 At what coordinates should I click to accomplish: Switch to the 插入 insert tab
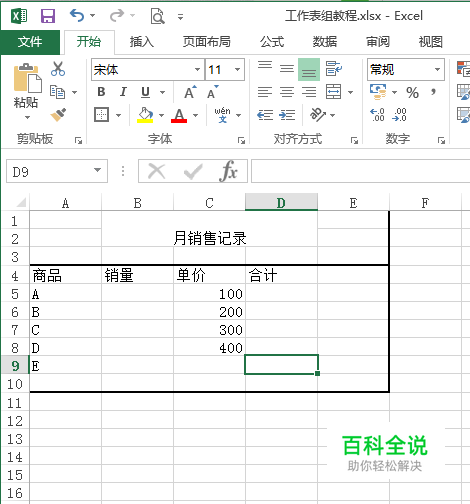point(142,42)
